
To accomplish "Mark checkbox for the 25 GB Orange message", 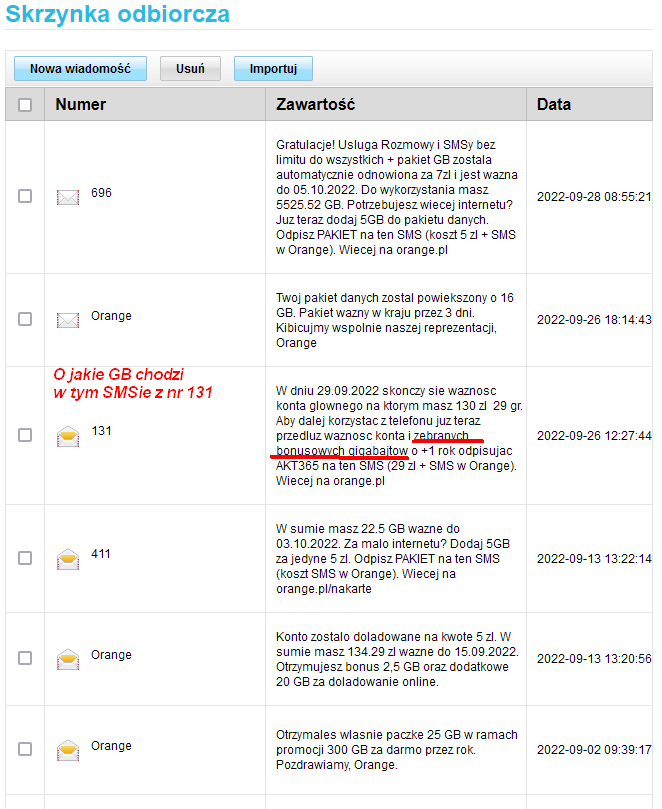I will (x=25, y=748).
